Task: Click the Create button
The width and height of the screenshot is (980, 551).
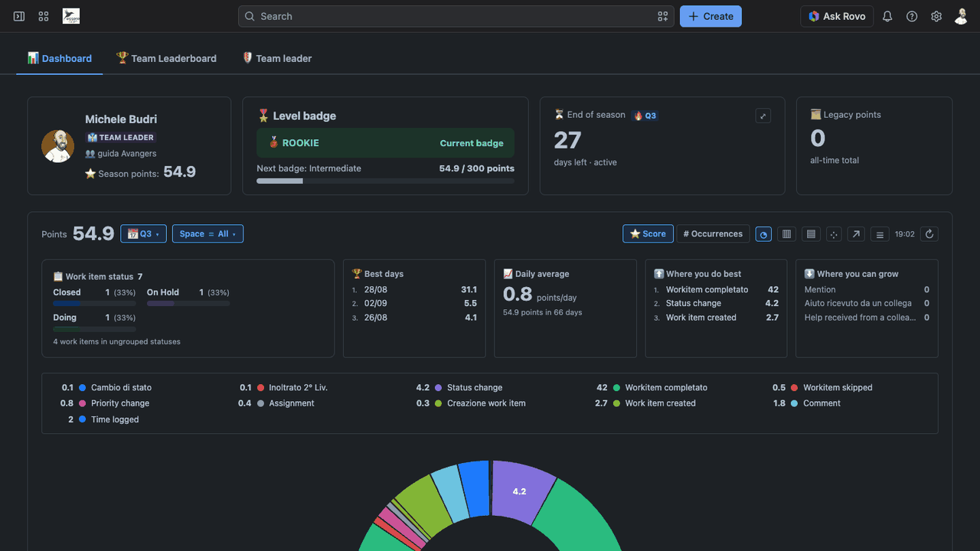Action: (x=710, y=16)
